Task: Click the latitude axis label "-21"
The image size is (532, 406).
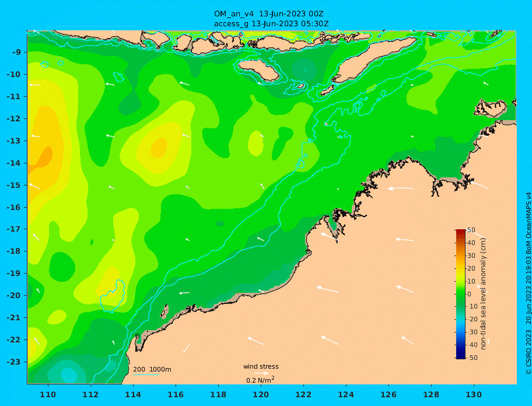Action: coord(14,318)
